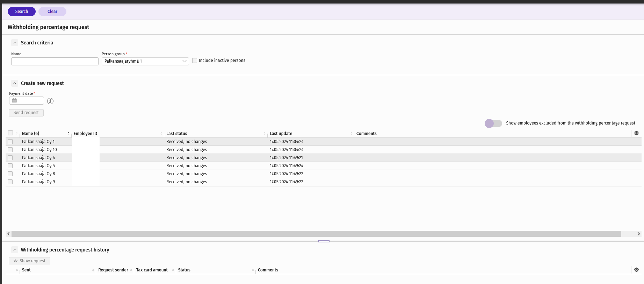Toggle Show employees excluded switch

tap(493, 123)
